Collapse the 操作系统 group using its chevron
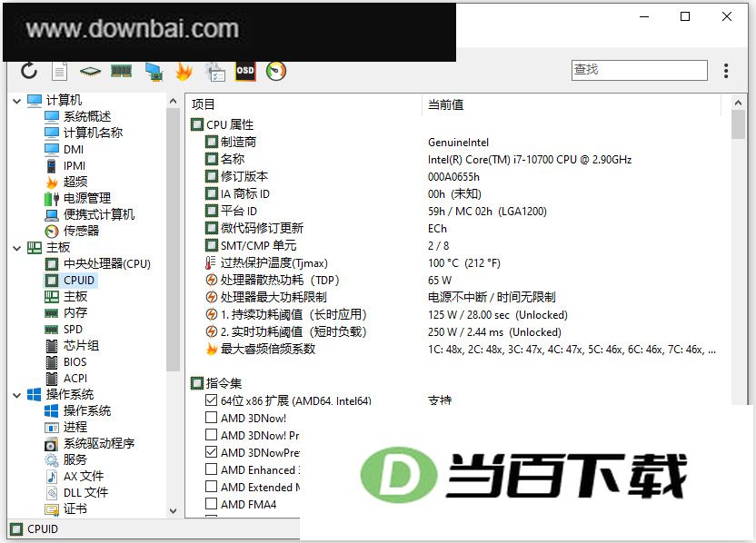Viewport: 756px width, 543px height. click(x=17, y=395)
